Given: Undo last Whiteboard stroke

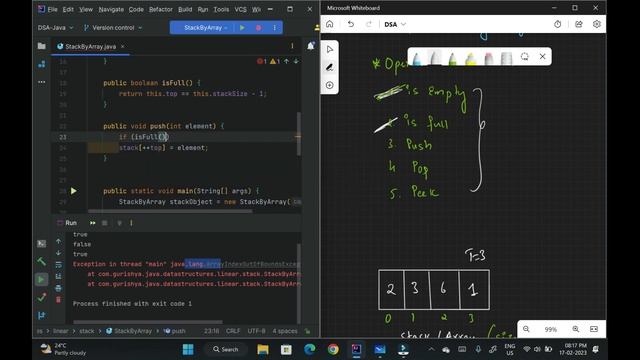Looking at the screenshot, I should 351,24.
